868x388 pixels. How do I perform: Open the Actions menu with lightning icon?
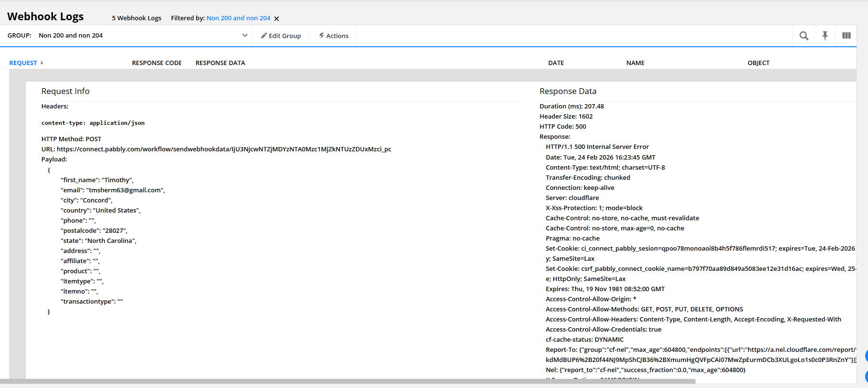tap(334, 36)
